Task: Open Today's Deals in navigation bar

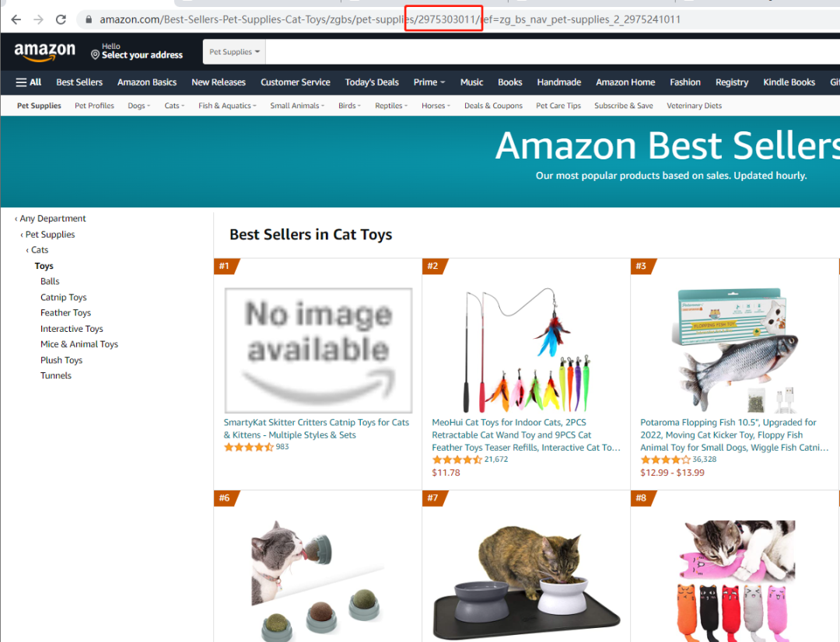Action: (372, 82)
